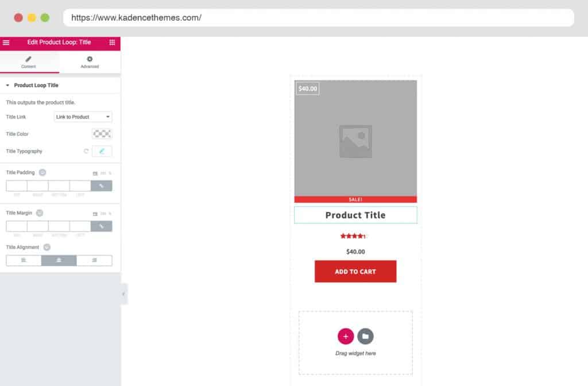
Task: Reset Title Typography to default
Action: click(86, 151)
